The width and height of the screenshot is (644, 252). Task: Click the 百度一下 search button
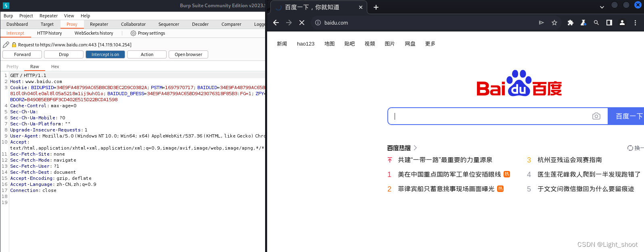point(626,116)
